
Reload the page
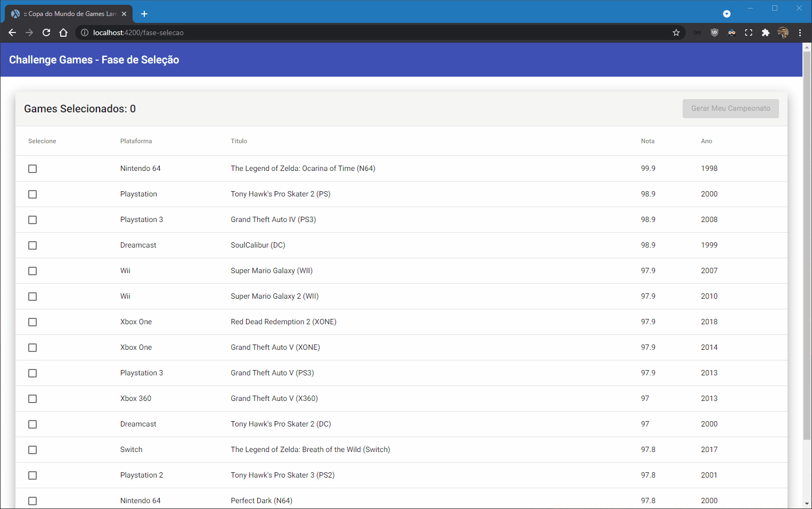pyautogui.click(x=46, y=32)
